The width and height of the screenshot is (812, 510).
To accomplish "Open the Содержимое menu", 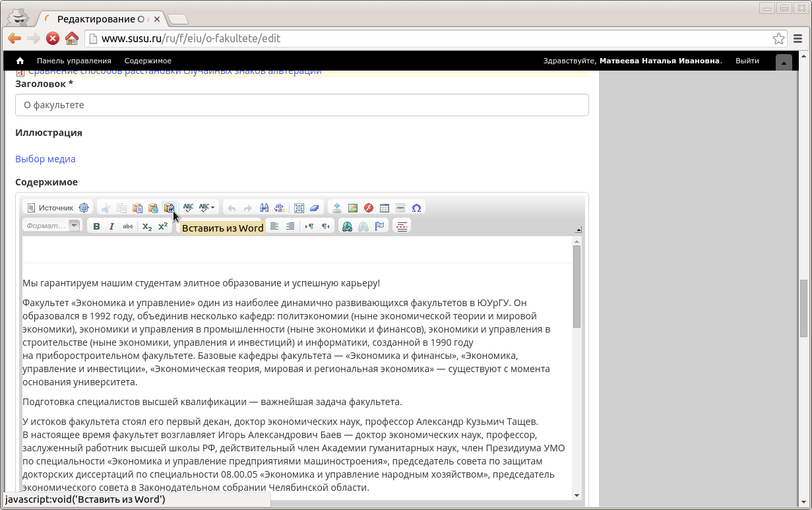I will pyautogui.click(x=148, y=61).
